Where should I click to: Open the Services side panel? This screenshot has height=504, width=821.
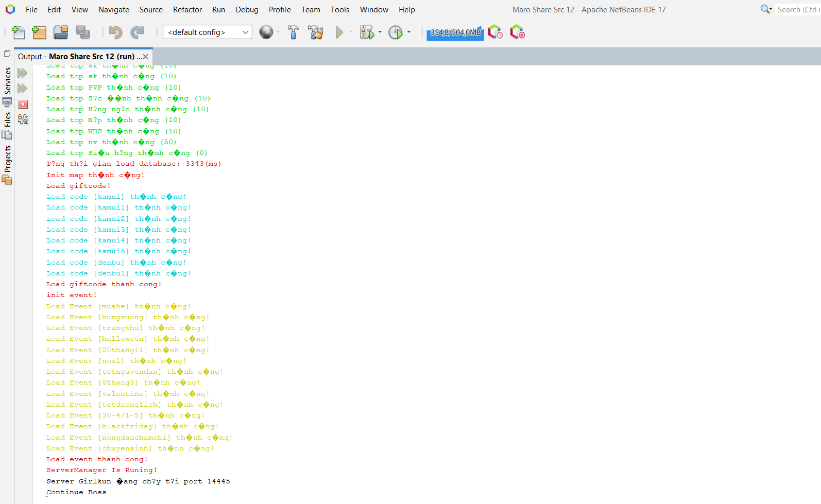point(7,86)
